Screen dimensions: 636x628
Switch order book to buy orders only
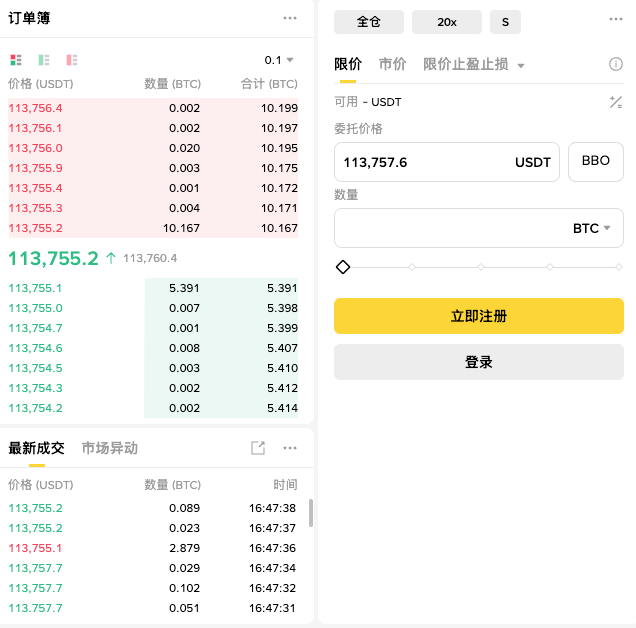(x=44, y=60)
